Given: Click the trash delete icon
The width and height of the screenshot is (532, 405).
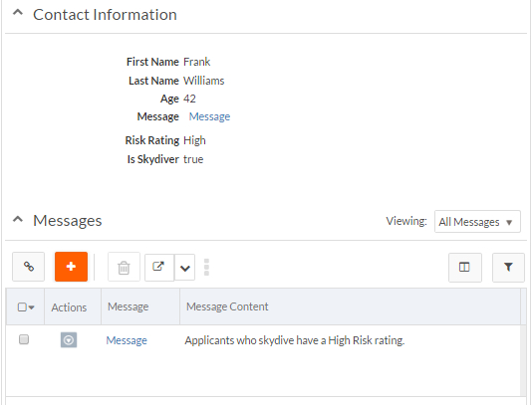Looking at the screenshot, I should tap(124, 267).
